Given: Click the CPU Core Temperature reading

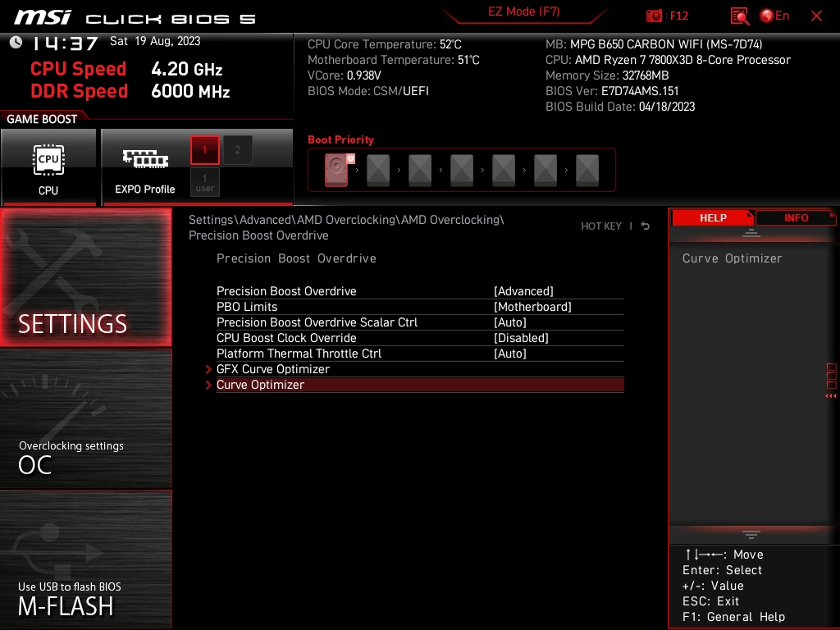Looking at the screenshot, I should click(384, 44).
